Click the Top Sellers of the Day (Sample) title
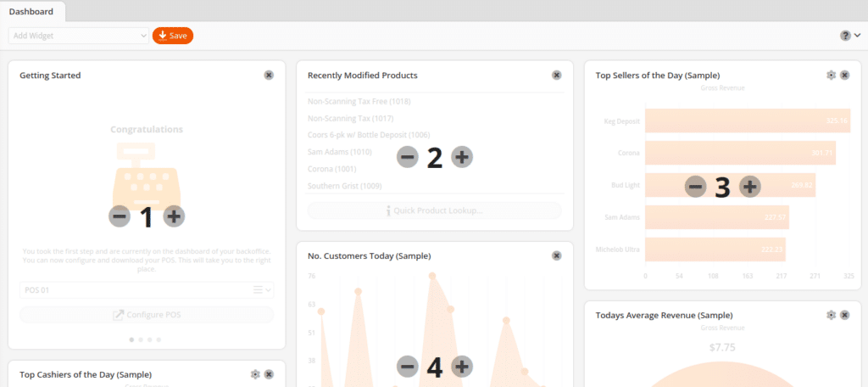This screenshot has width=868, height=387. tap(658, 76)
